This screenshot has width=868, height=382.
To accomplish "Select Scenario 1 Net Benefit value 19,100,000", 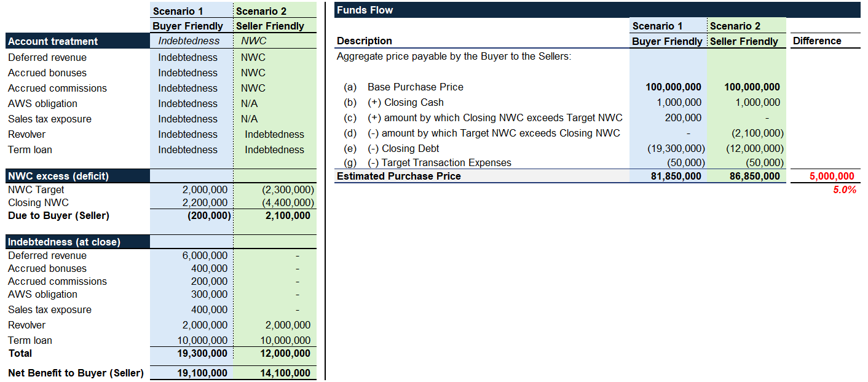I will pyautogui.click(x=202, y=373).
